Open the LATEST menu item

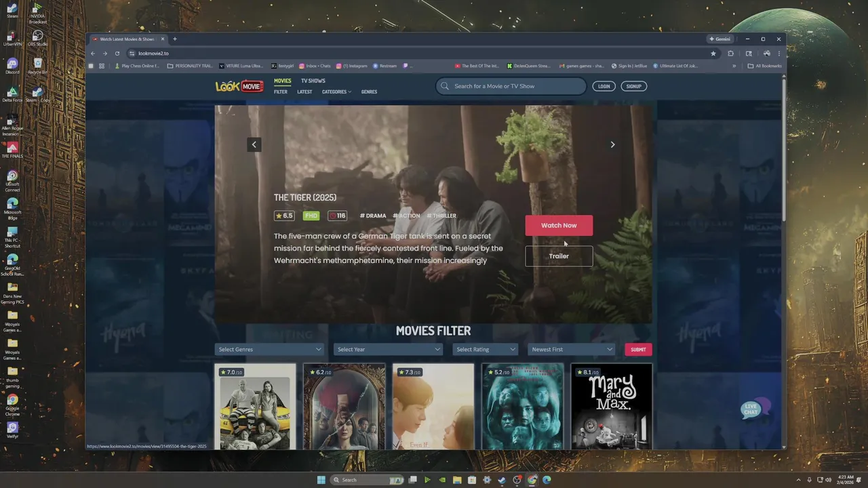304,91
